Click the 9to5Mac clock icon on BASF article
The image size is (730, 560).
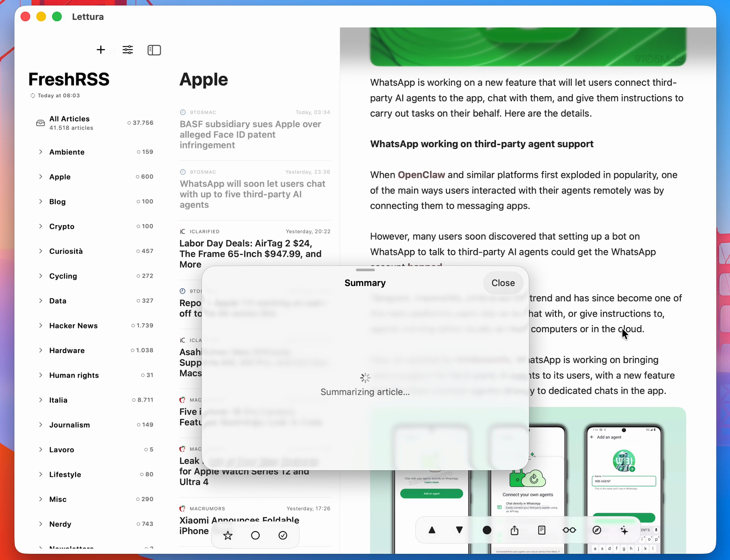[183, 112]
